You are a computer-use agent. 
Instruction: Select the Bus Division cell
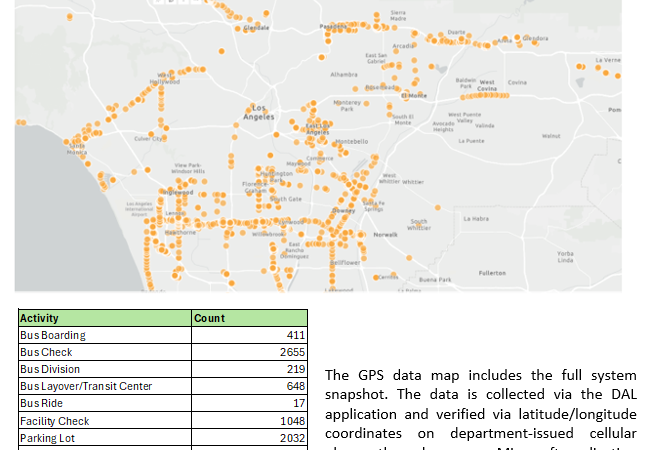[50, 369]
